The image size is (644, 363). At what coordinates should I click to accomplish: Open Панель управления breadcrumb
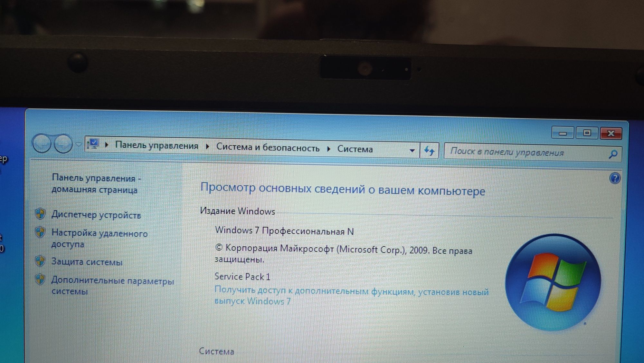click(x=156, y=145)
